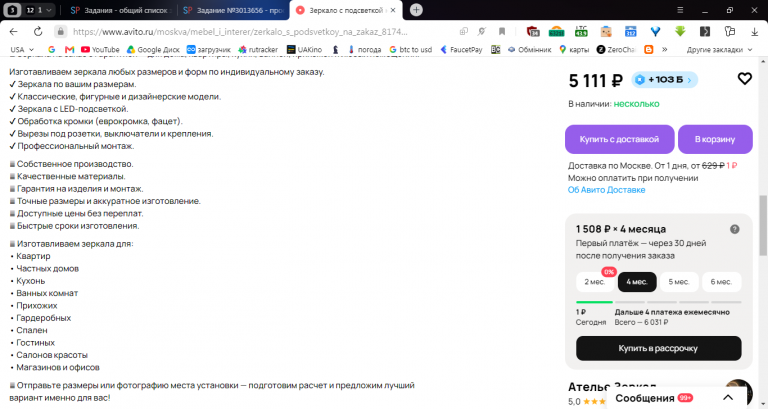The height and width of the screenshot is (409, 768).
Task: Open new tab with plus icon
Action: [416, 10]
